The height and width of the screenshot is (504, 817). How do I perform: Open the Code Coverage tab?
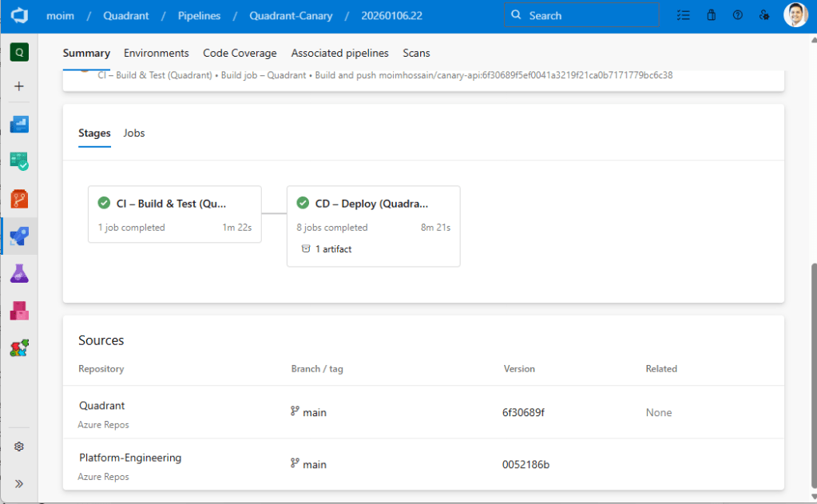240,54
